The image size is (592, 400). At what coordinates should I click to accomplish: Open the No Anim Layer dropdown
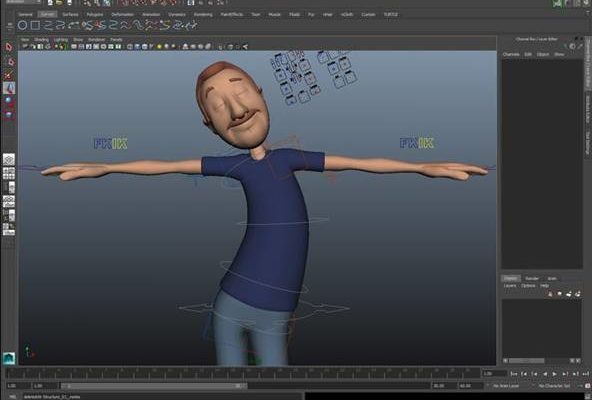tap(506, 386)
